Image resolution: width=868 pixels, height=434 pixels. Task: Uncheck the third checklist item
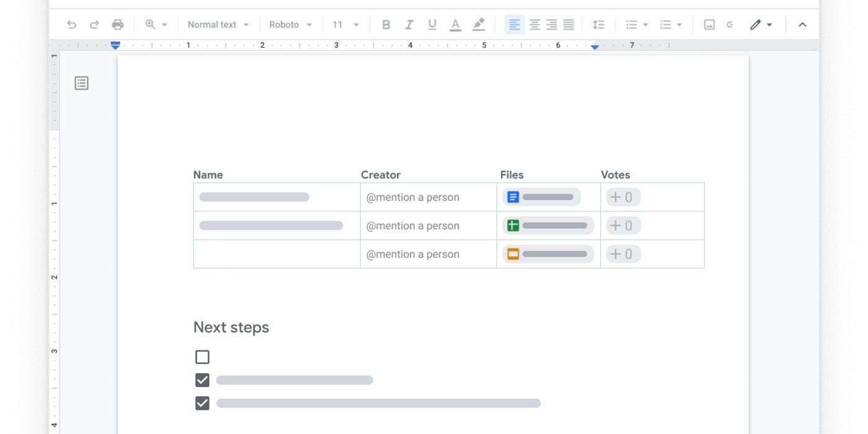[x=202, y=404]
